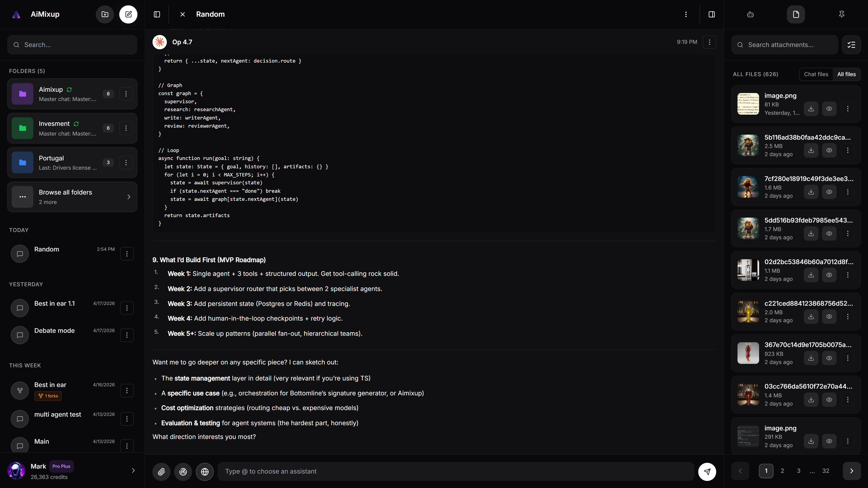The image size is (868, 488).
Task: Open the lion image thumbnail, 2.5 MB
Action: 748,145
